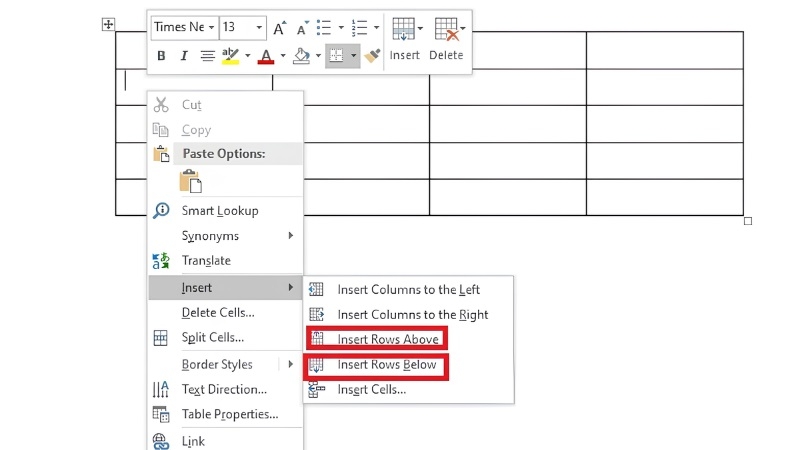Click the Shading paint bucket icon
This screenshot has height=450, width=800.
[301, 56]
